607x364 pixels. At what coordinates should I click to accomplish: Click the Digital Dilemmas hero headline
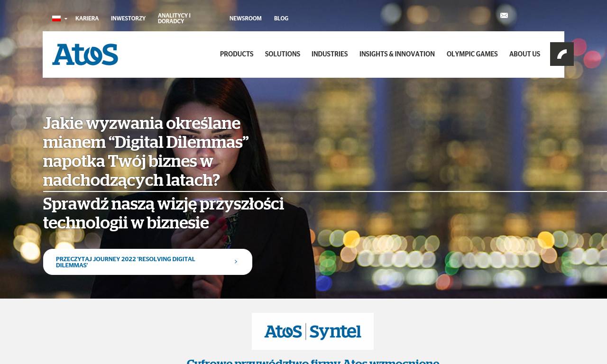(146, 152)
